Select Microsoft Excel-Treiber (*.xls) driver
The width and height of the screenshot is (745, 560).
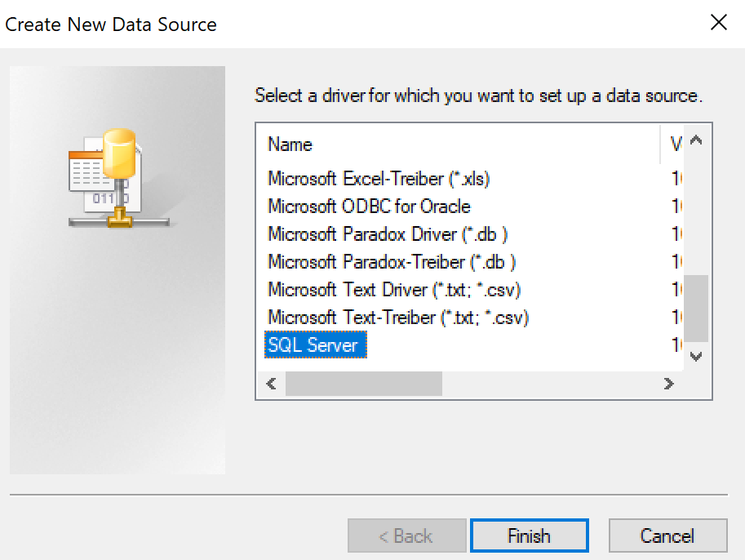click(379, 179)
